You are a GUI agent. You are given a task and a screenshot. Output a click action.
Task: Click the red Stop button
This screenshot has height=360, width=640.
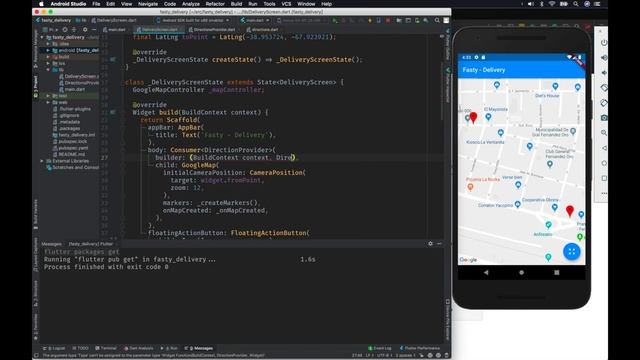388,20
